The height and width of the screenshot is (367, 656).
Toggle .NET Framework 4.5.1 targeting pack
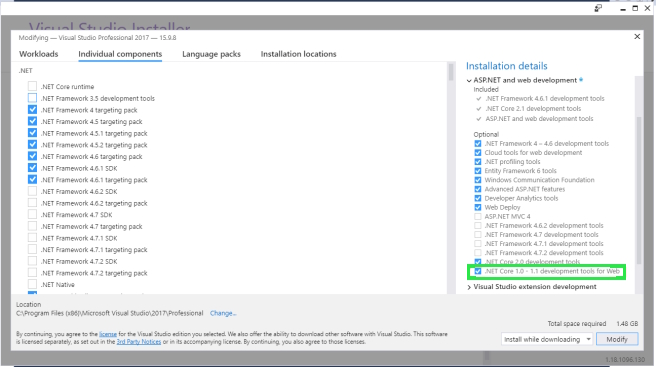pos(32,133)
